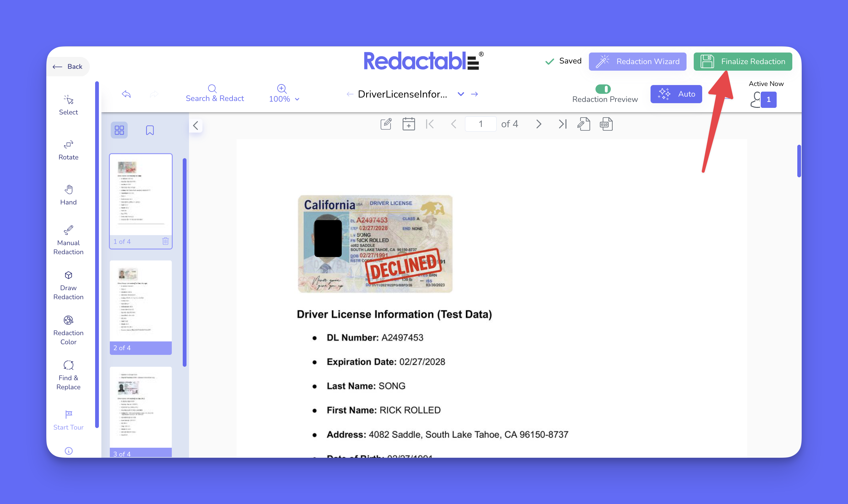Activate the Hand tool
The height and width of the screenshot is (504, 848).
tap(68, 195)
